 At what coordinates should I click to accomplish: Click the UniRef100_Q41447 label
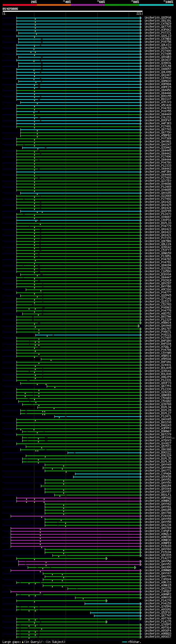click(158, 75)
